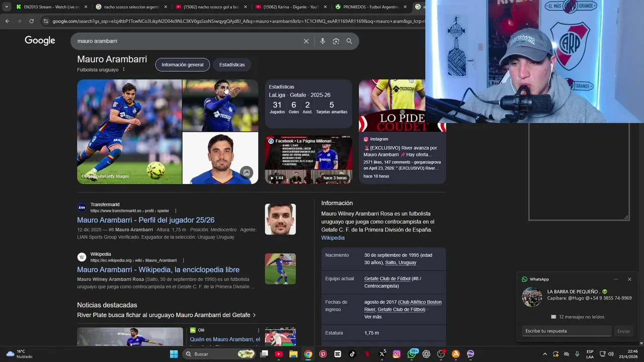Open more options next to Futbolista uruguayo
Screen dimensions: 644x362
click(x=124, y=69)
